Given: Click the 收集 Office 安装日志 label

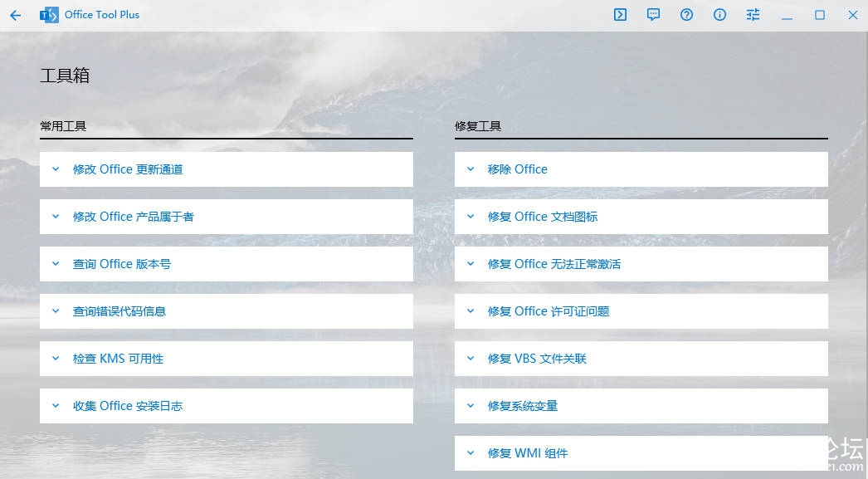Looking at the screenshot, I should pyautogui.click(x=128, y=406).
